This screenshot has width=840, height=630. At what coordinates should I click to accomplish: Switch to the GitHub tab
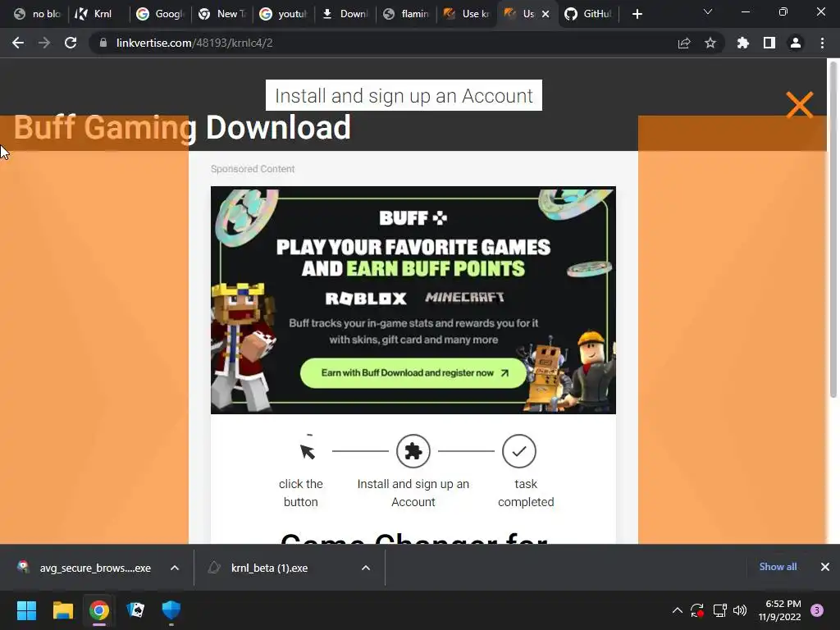[x=588, y=14]
